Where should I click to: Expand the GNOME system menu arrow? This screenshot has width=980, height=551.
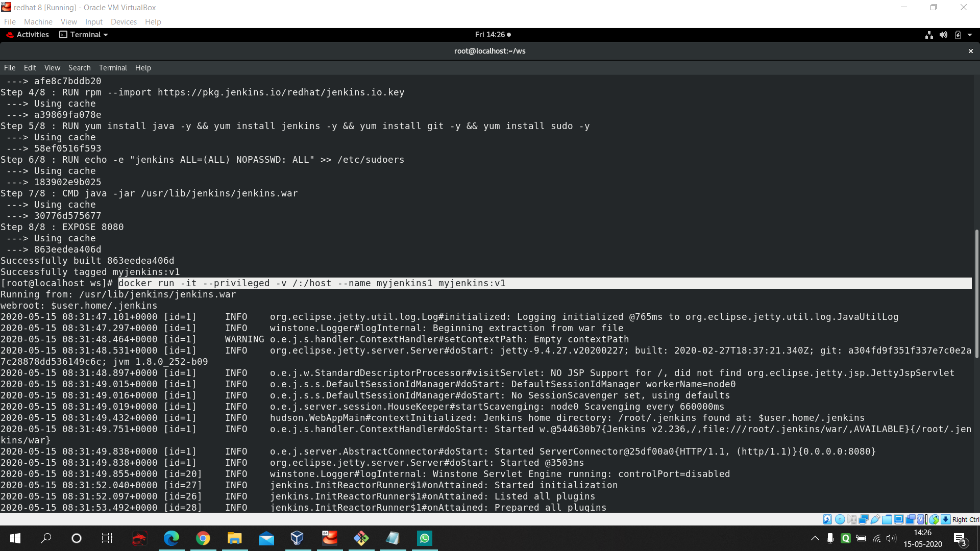pos(970,35)
